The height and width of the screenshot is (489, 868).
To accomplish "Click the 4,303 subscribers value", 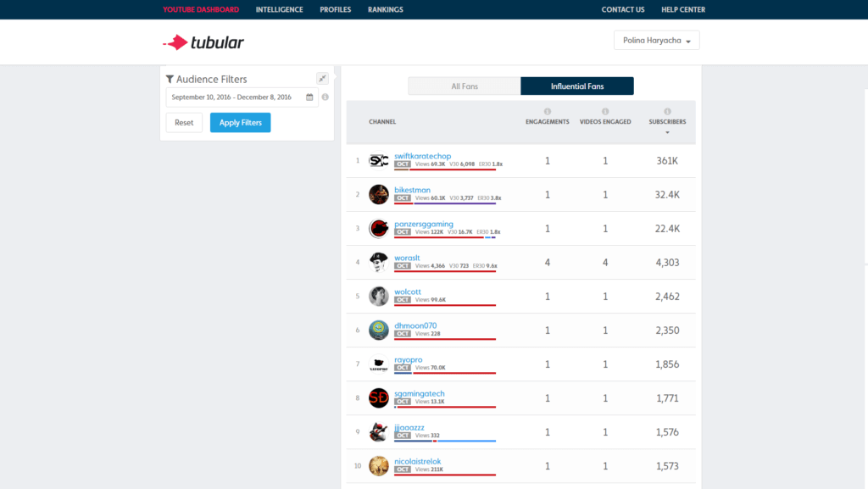I will pyautogui.click(x=667, y=263).
